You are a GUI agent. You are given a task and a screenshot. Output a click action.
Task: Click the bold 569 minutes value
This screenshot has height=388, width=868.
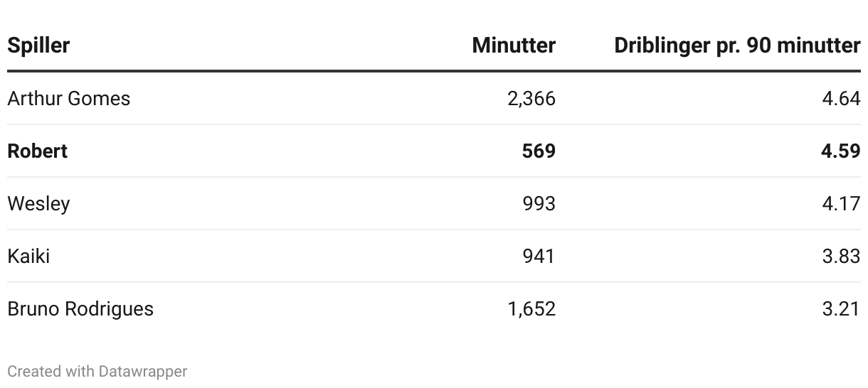click(539, 151)
